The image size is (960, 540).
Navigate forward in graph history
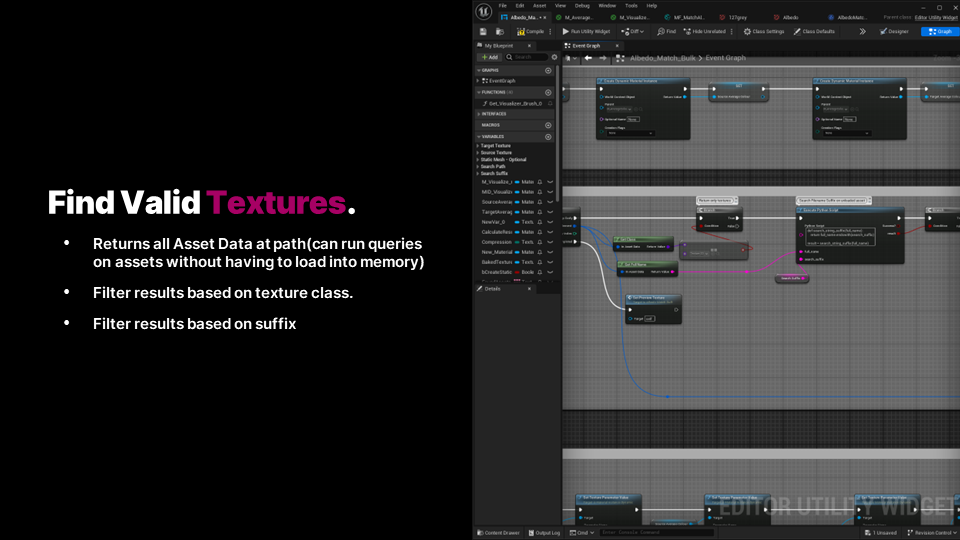pos(603,58)
